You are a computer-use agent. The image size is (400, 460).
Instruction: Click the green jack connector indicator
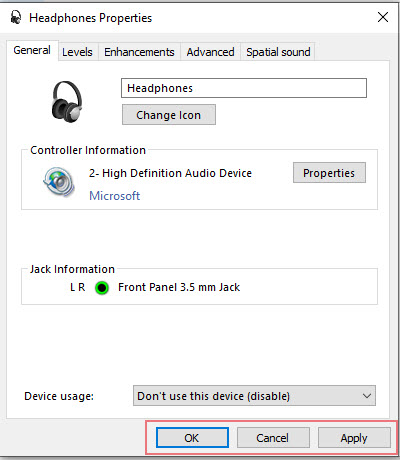coord(102,288)
